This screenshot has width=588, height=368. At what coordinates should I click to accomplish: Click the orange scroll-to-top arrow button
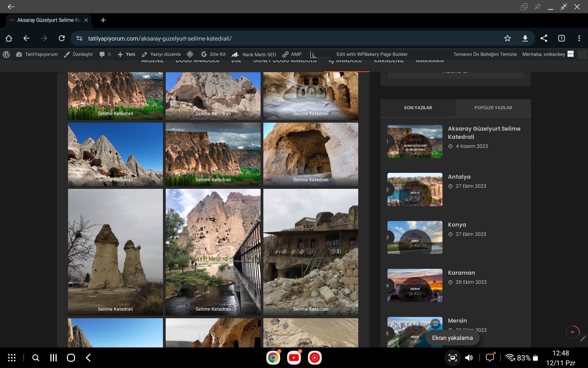572,332
